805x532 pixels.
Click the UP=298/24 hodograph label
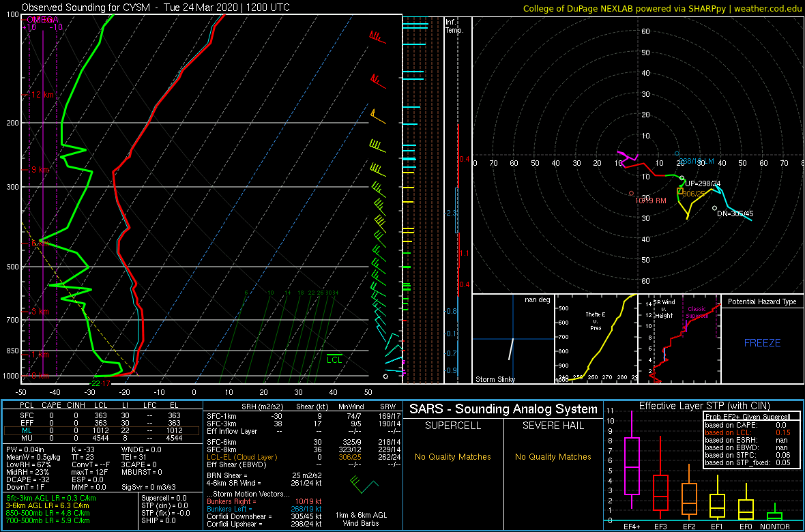tap(702, 183)
